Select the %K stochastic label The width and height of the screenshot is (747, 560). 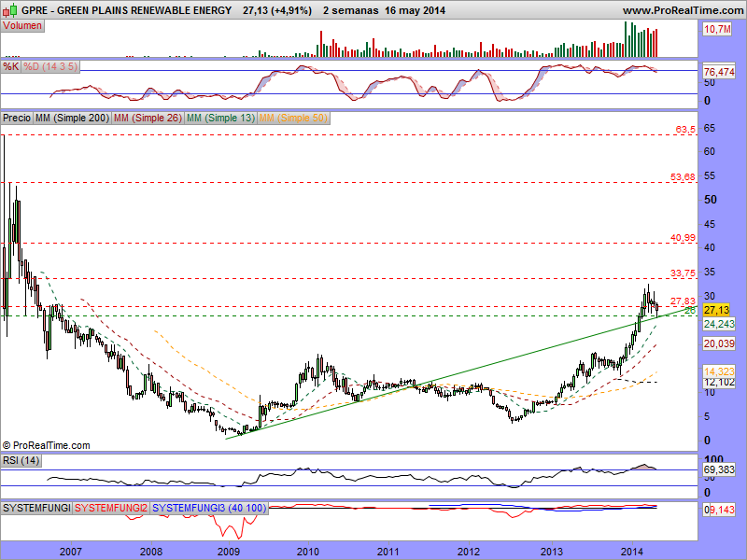(x=11, y=66)
